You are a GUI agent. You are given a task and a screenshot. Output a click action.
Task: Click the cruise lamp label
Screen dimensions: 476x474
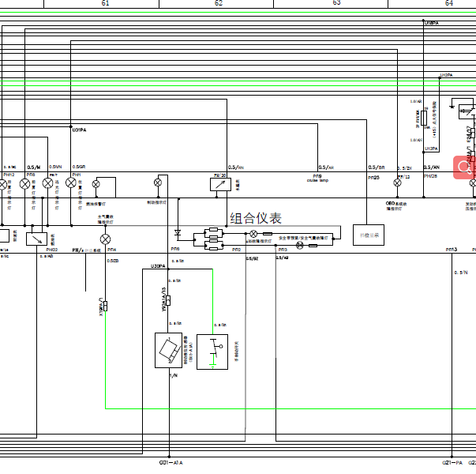317,180
